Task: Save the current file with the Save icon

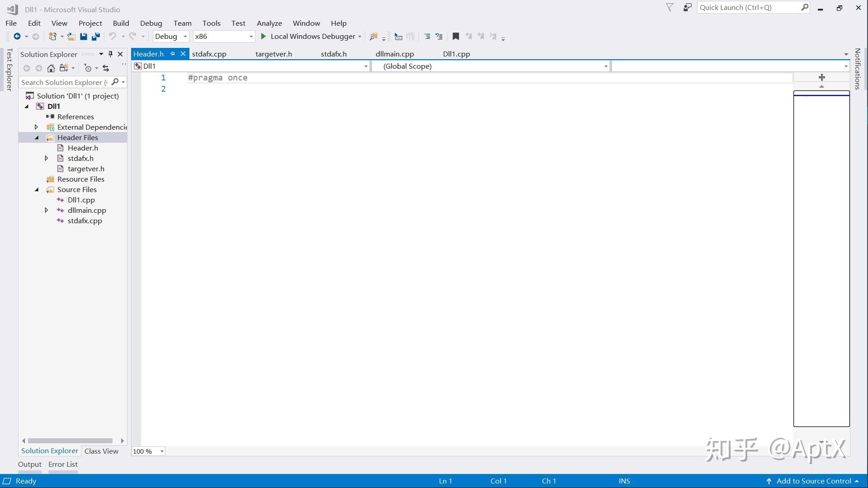Action: [84, 37]
